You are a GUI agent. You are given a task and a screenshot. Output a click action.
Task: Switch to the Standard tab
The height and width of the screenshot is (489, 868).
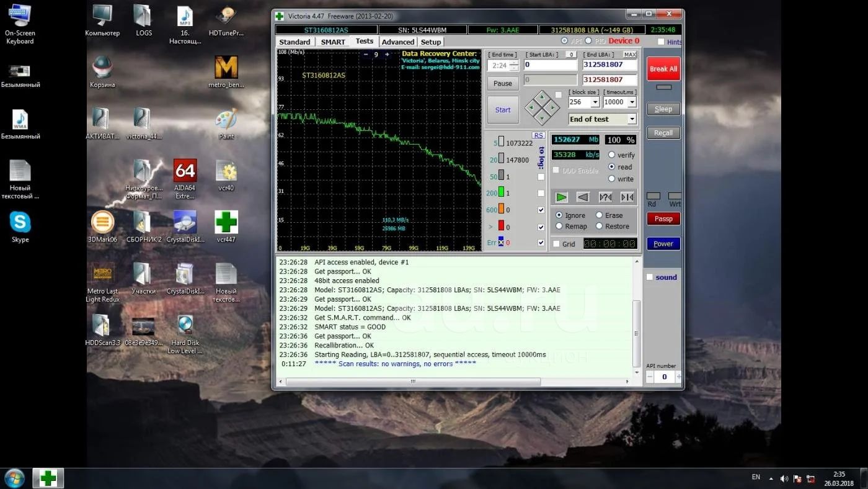click(x=294, y=42)
